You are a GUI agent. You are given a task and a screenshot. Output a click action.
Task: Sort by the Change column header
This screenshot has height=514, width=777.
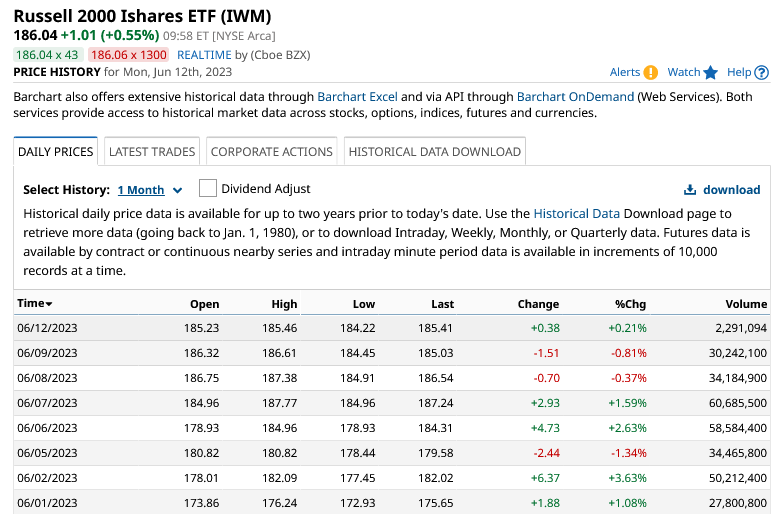[538, 304]
